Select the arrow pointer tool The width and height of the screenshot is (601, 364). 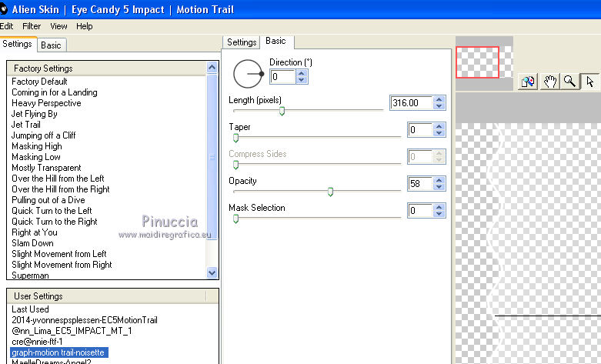pyautogui.click(x=590, y=82)
